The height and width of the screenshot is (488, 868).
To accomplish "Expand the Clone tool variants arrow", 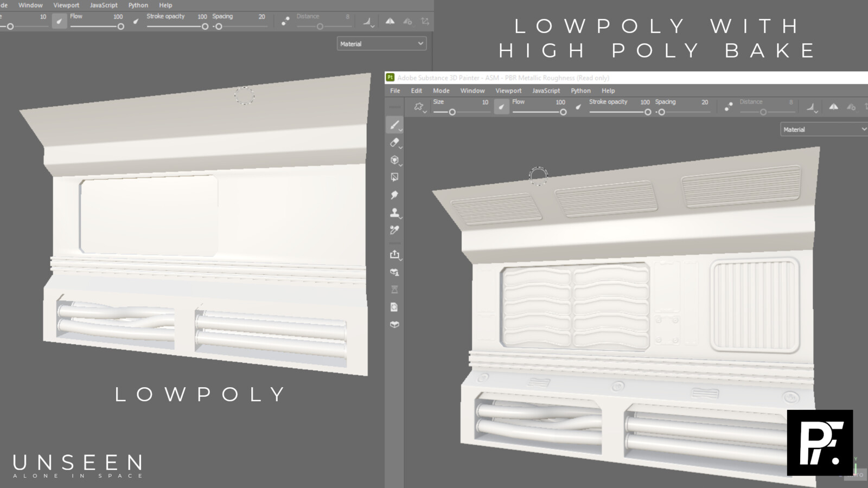I will tap(401, 217).
